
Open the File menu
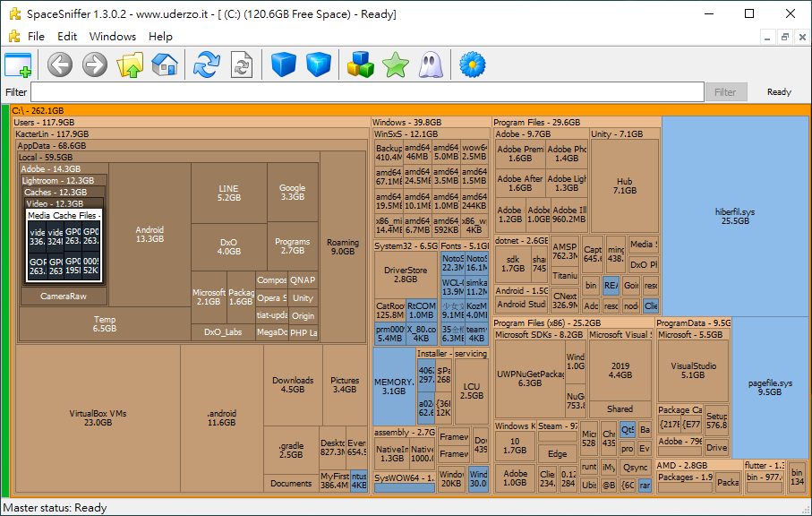[x=36, y=37]
